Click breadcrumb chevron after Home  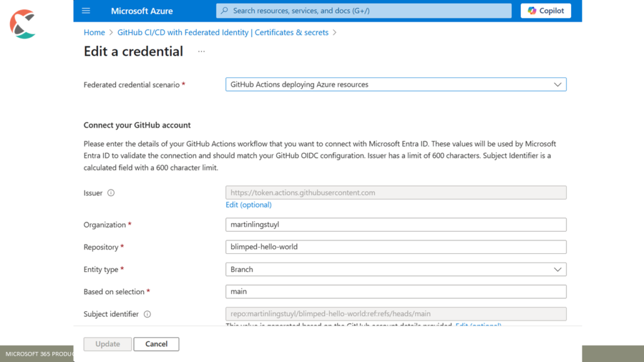click(x=111, y=33)
